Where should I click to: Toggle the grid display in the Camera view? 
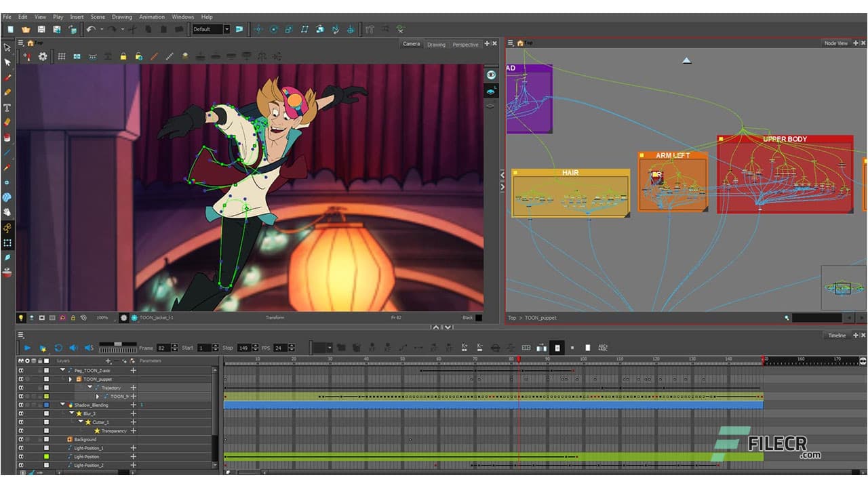pos(62,57)
